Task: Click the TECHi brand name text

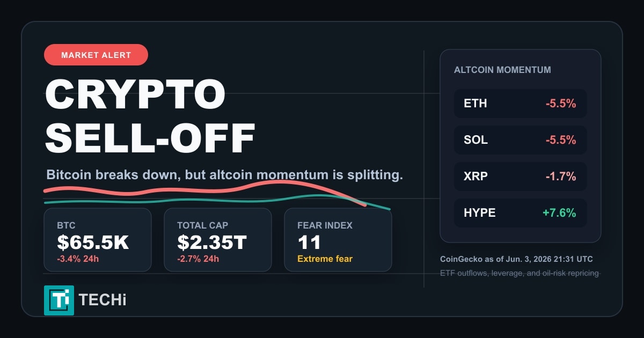Action: [103, 300]
